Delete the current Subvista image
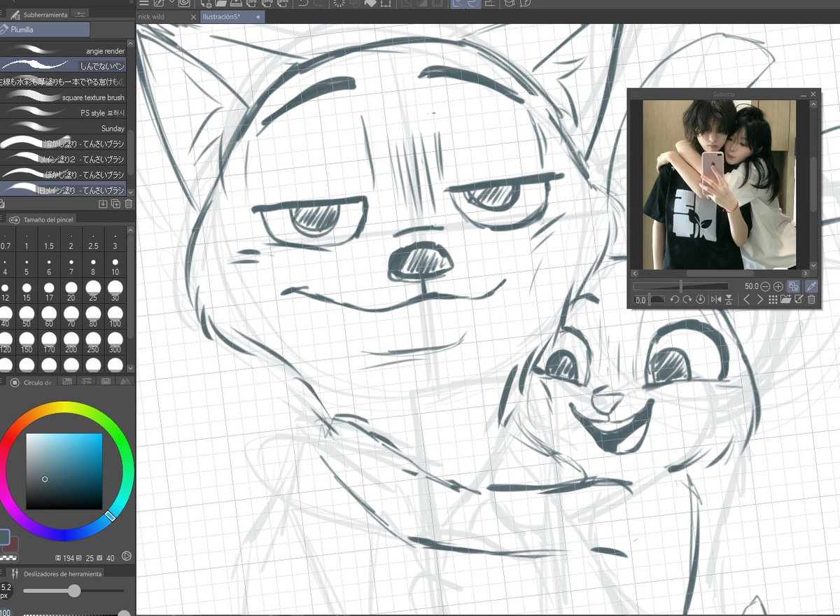Screen dimensions: 840x616 tap(811, 300)
